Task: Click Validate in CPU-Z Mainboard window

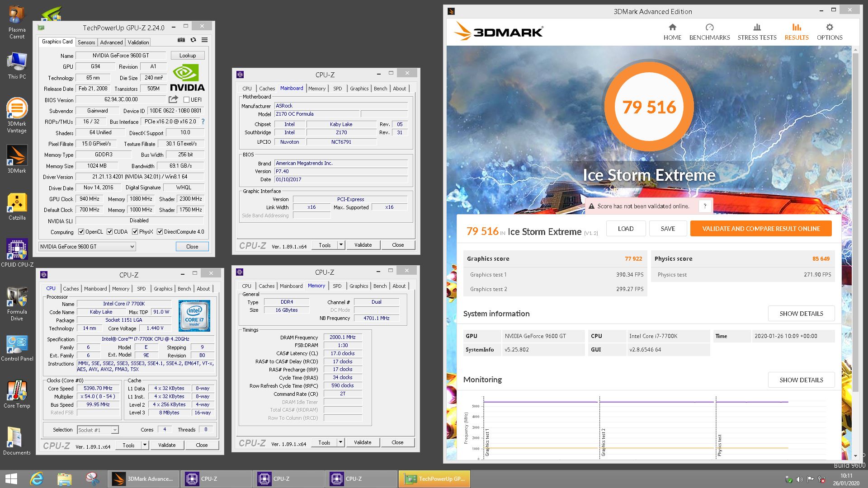Action: pos(363,245)
